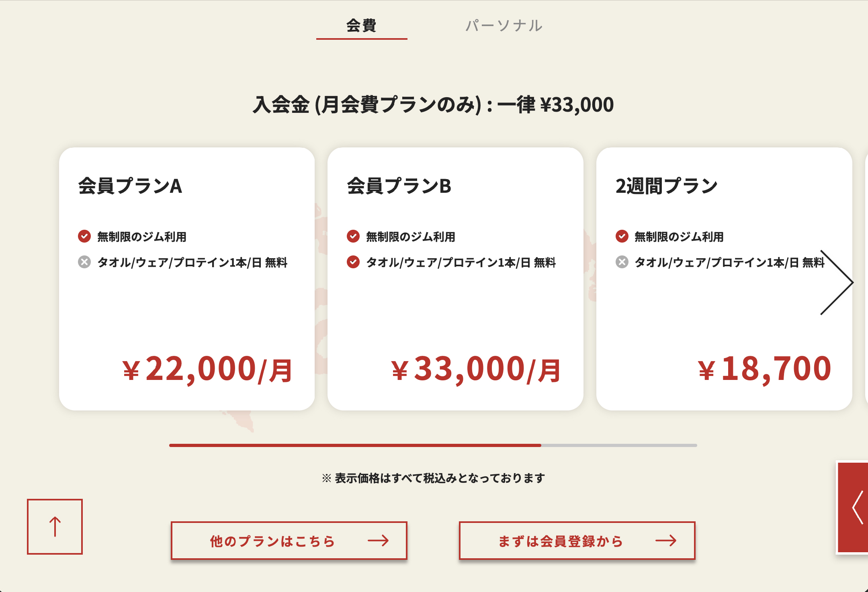Image resolution: width=868 pixels, height=592 pixels.
Task: Switch to the 会費 tab
Action: click(361, 26)
